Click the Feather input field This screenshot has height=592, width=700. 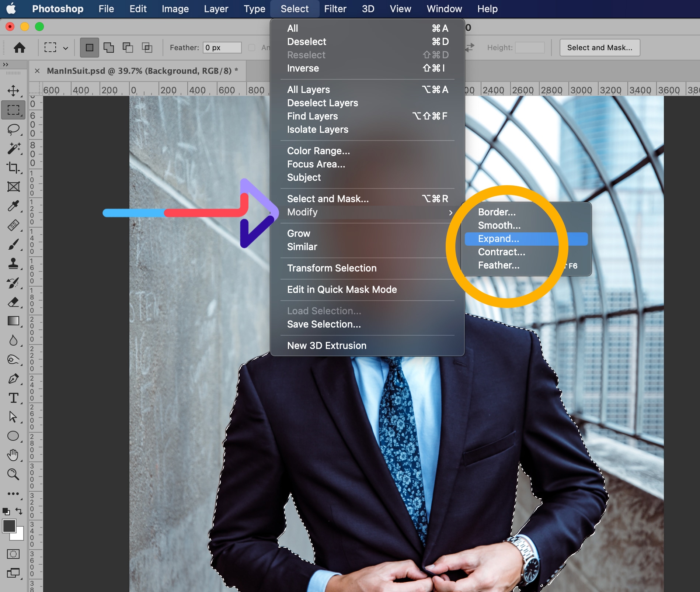coord(222,48)
